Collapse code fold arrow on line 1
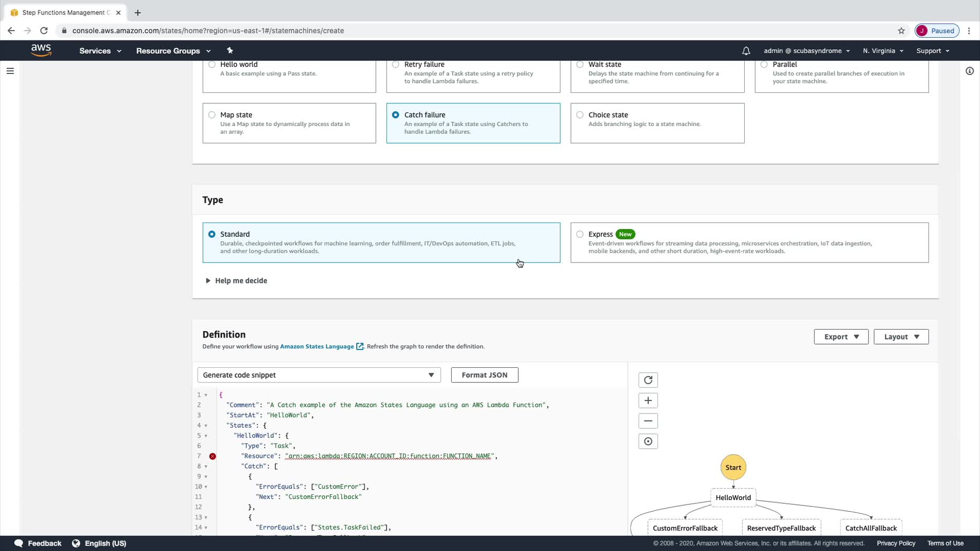Screen dimensions: 980x551 point(206,395)
